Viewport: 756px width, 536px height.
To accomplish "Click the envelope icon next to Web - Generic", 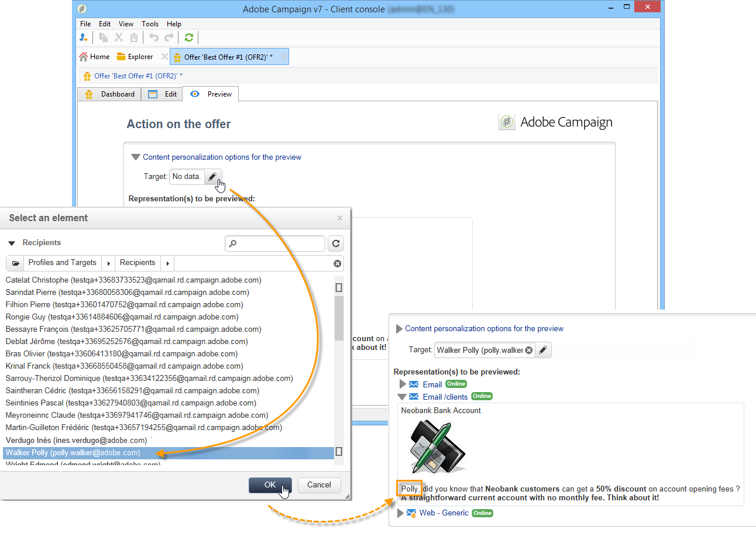I will click(x=411, y=513).
